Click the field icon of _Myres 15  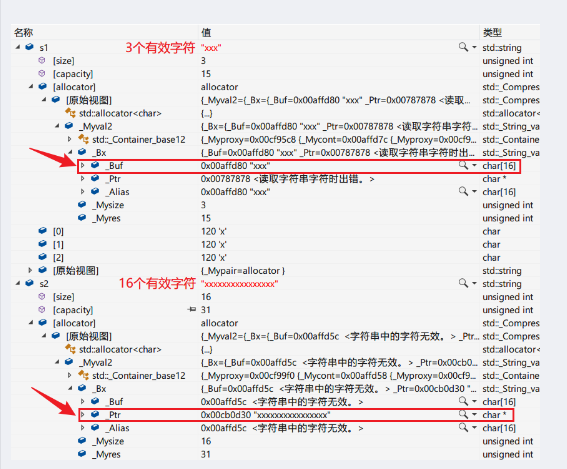tap(82, 218)
